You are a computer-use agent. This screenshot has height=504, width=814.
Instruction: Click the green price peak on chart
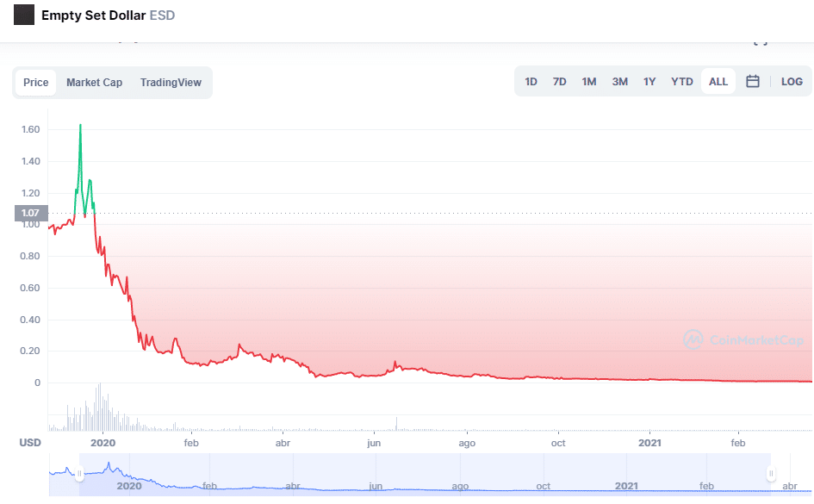pyautogui.click(x=80, y=126)
